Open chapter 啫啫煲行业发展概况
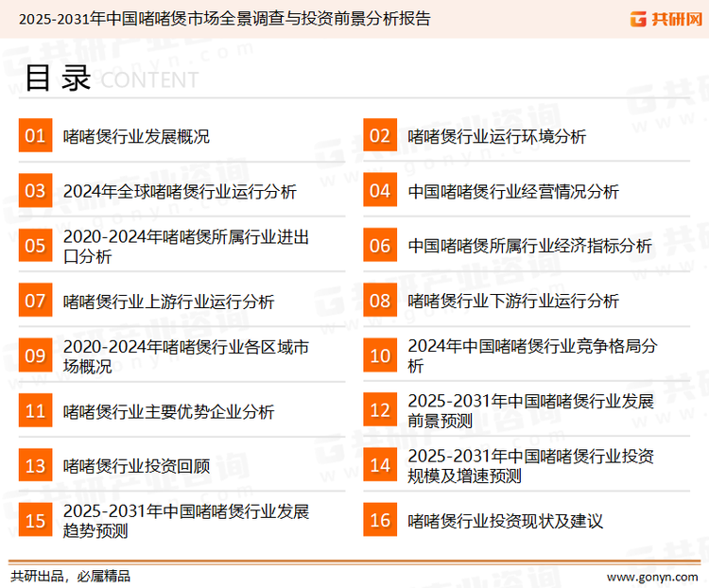Image resolution: width=709 pixels, height=588 pixels. click(x=136, y=136)
